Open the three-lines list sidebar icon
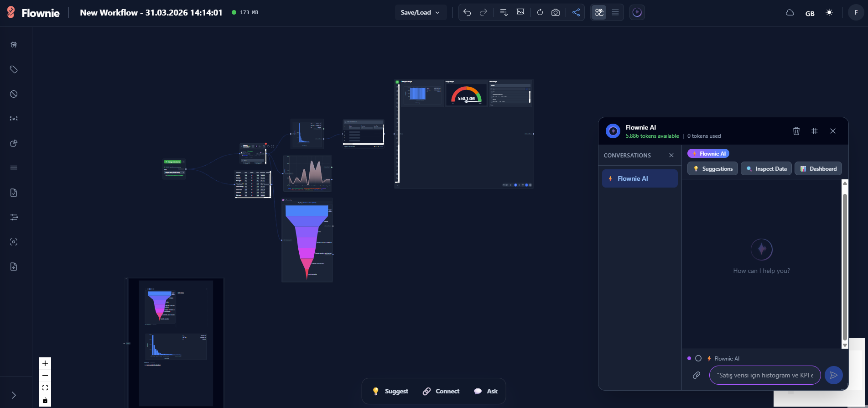The height and width of the screenshot is (408, 868). [x=14, y=168]
